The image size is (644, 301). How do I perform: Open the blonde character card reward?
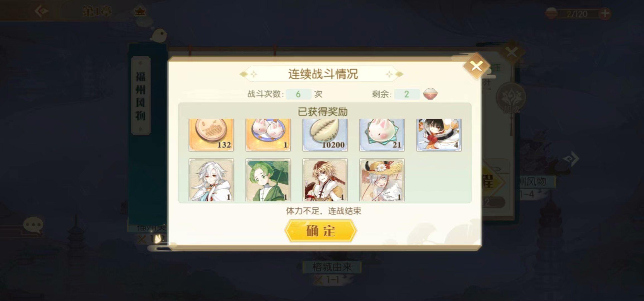[325, 180]
